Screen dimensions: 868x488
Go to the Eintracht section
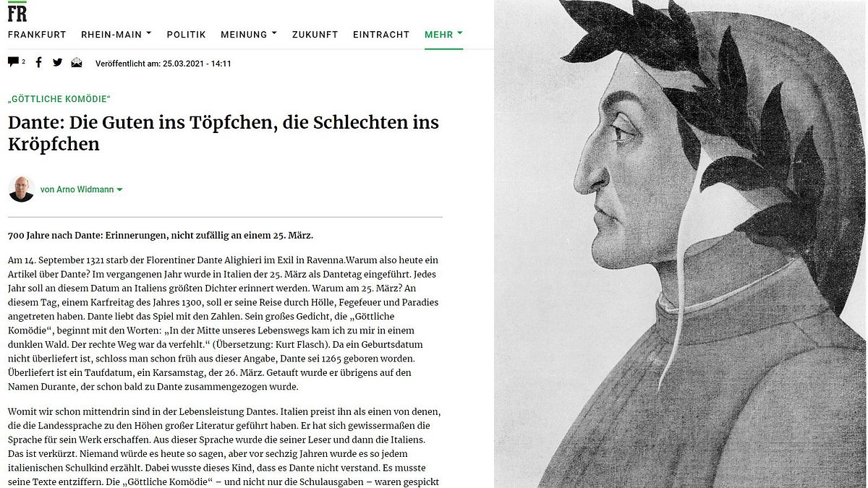click(x=381, y=35)
